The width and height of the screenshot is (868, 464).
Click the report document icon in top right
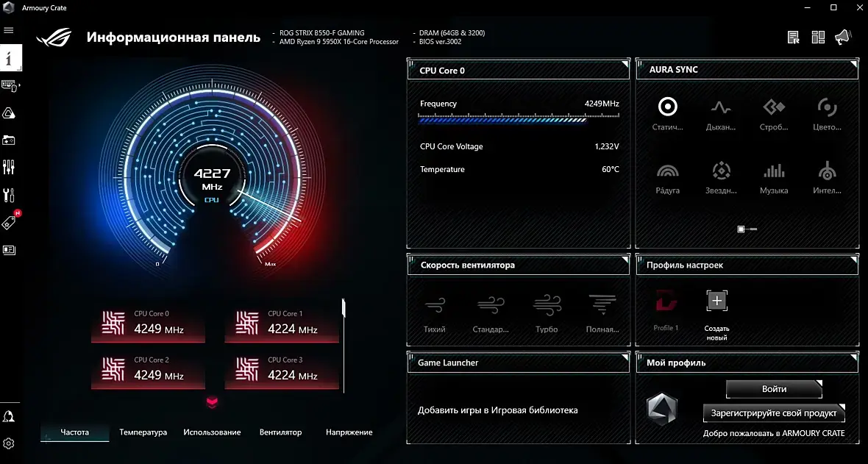click(x=793, y=37)
